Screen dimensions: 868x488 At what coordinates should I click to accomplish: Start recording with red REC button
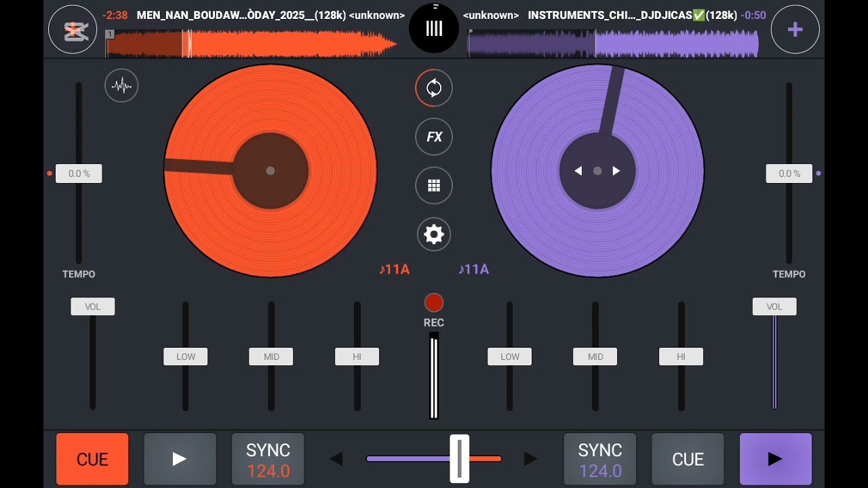(434, 303)
